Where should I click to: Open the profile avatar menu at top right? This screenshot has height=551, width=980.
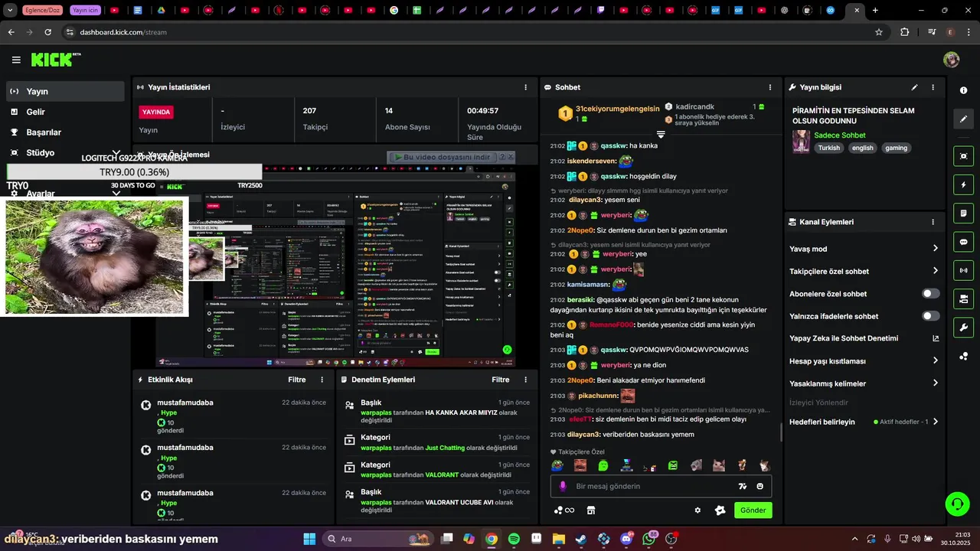click(x=952, y=60)
